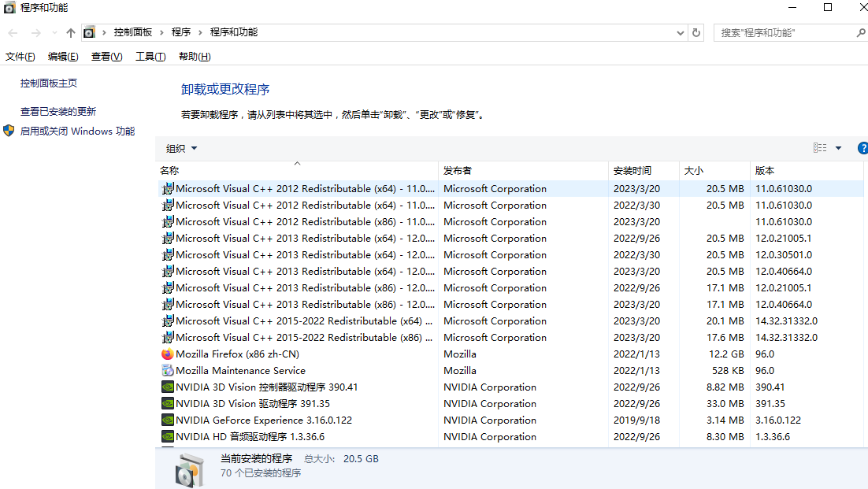Screen dimensions: 868x489
Task: Click the 33.0 MB size cell
Action: (725, 404)
